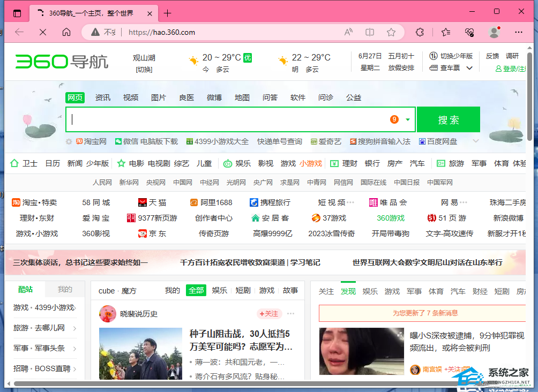Switch location with 切换 link

coord(144,70)
